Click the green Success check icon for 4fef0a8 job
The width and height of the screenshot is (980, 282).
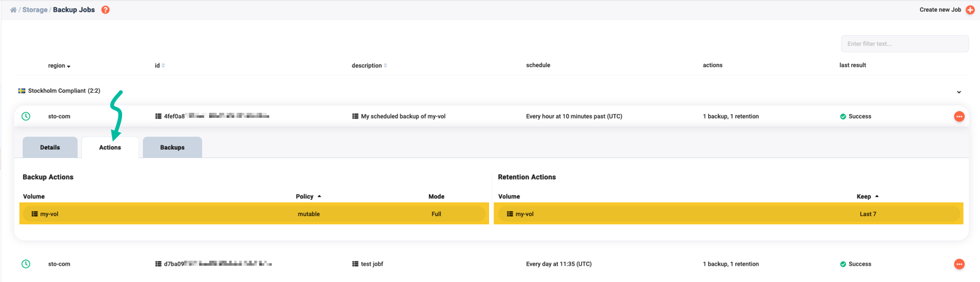click(843, 117)
